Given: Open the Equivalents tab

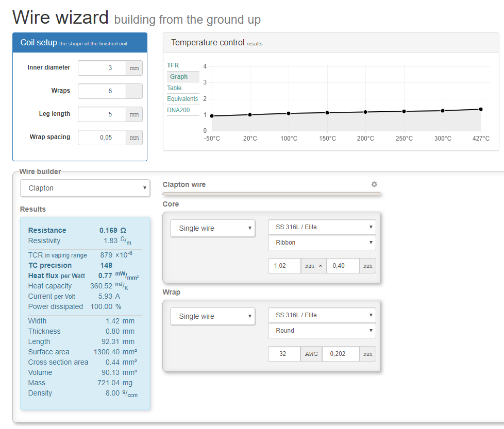Looking at the screenshot, I should pos(182,99).
